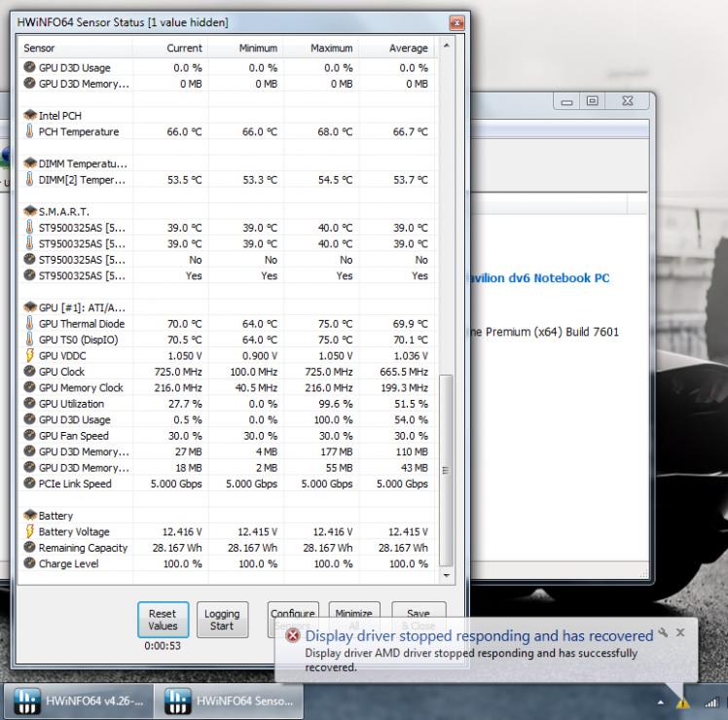Click the GPU VDDC lightning bolt icon

click(29, 355)
